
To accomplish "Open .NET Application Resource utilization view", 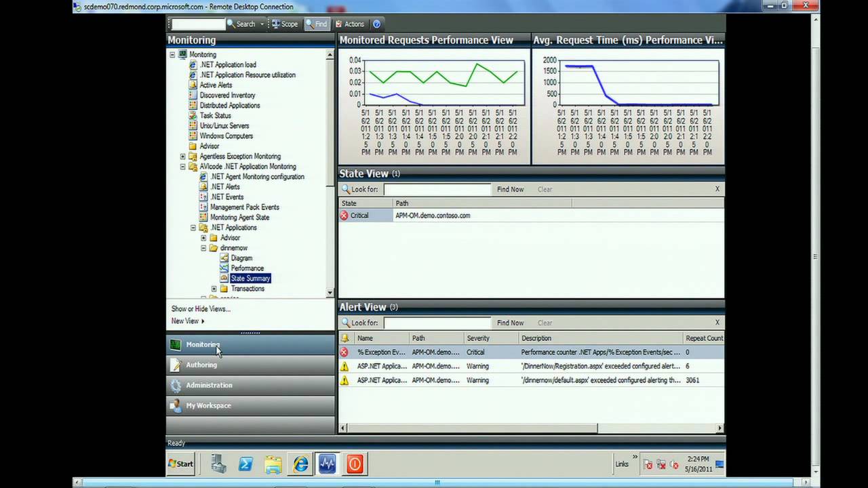I will coord(248,75).
